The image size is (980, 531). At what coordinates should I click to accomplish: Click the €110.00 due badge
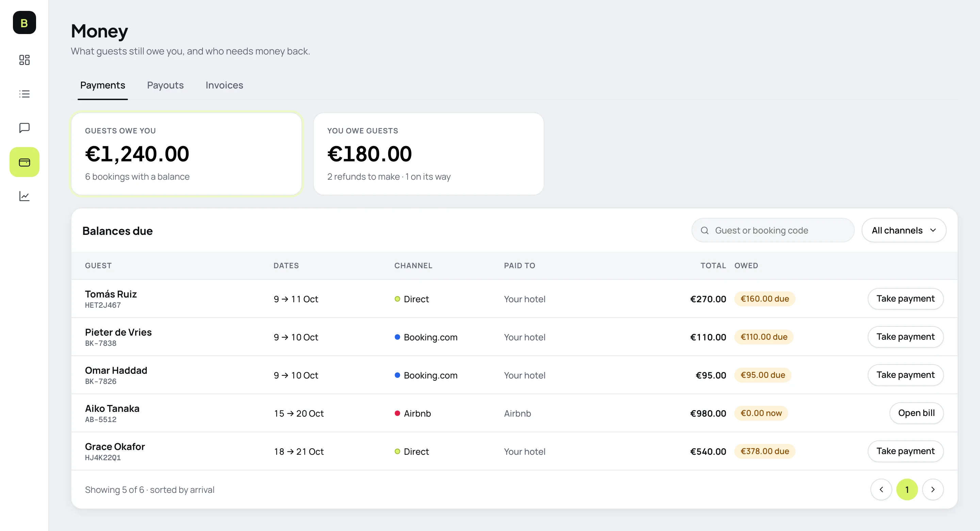pyautogui.click(x=764, y=337)
